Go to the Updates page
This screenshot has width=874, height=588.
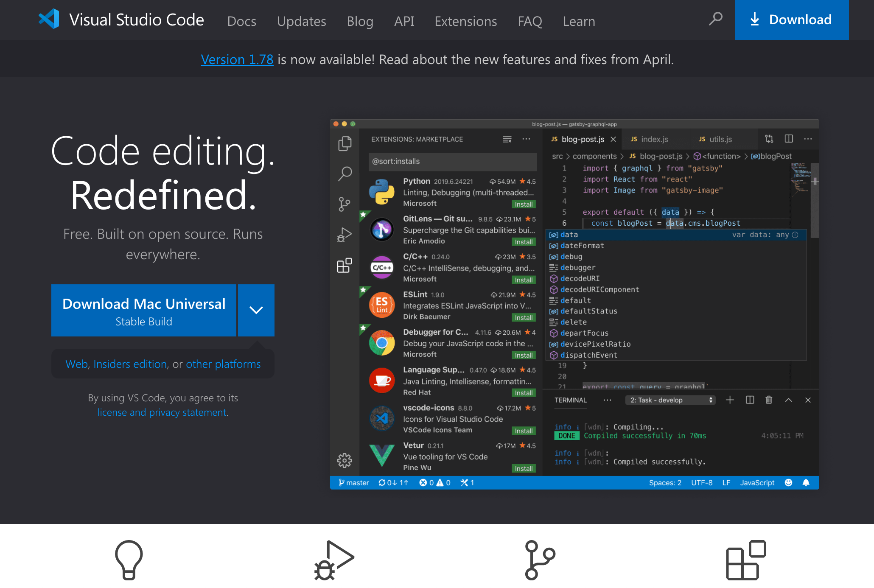(302, 21)
